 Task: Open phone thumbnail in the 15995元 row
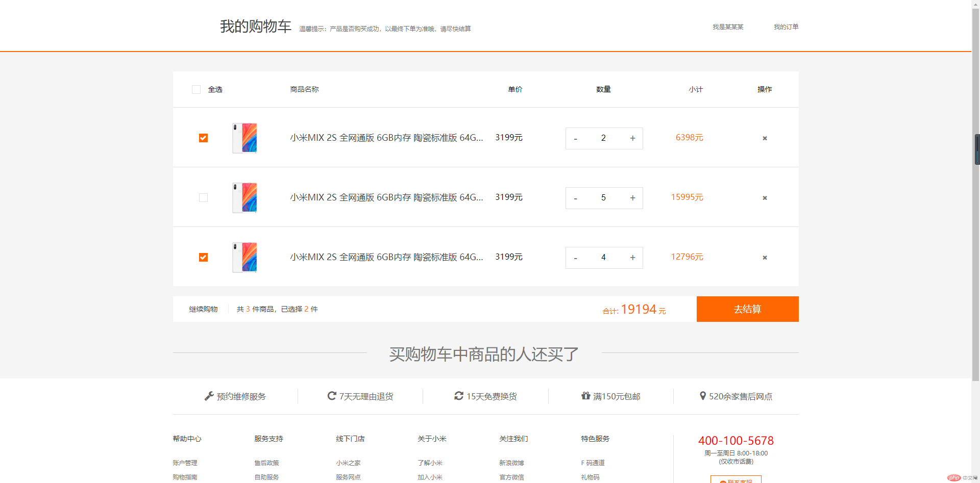(244, 197)
